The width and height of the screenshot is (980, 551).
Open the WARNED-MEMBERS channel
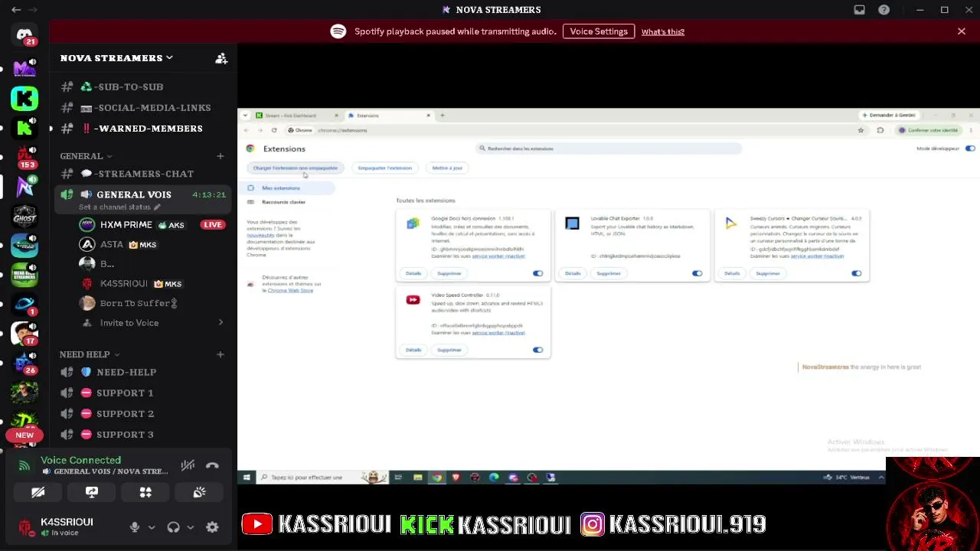(x=142, y=129)
